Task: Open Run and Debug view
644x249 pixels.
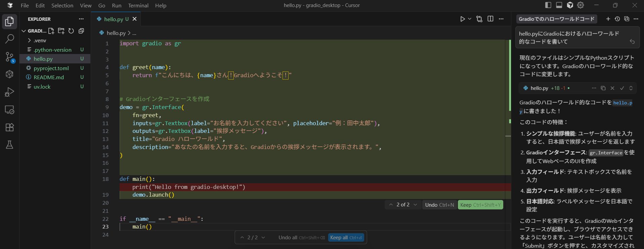Action: [9, 92]
